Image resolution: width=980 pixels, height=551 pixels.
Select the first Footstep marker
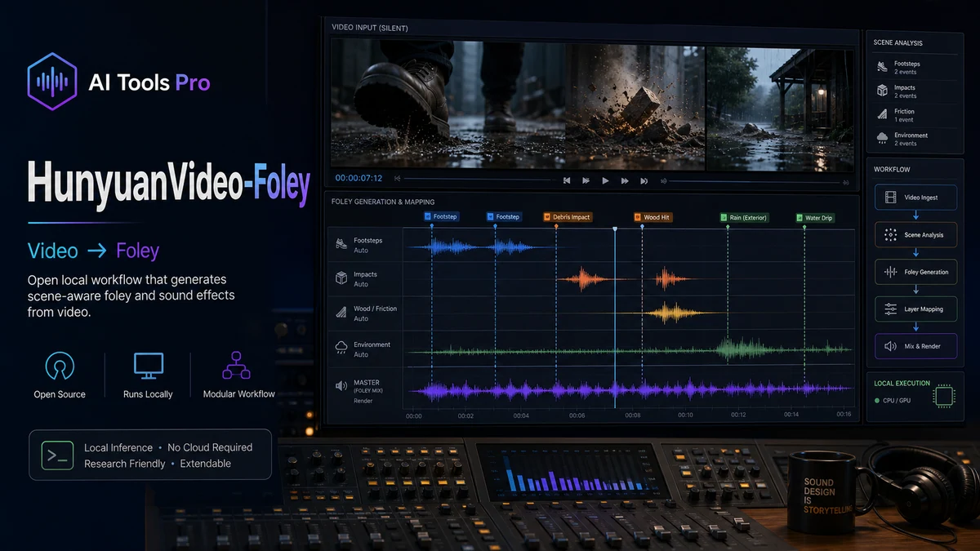(x=442, y=217)
